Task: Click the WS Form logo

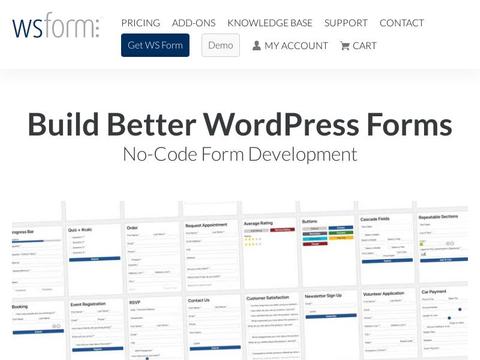Action: [56, 26]
